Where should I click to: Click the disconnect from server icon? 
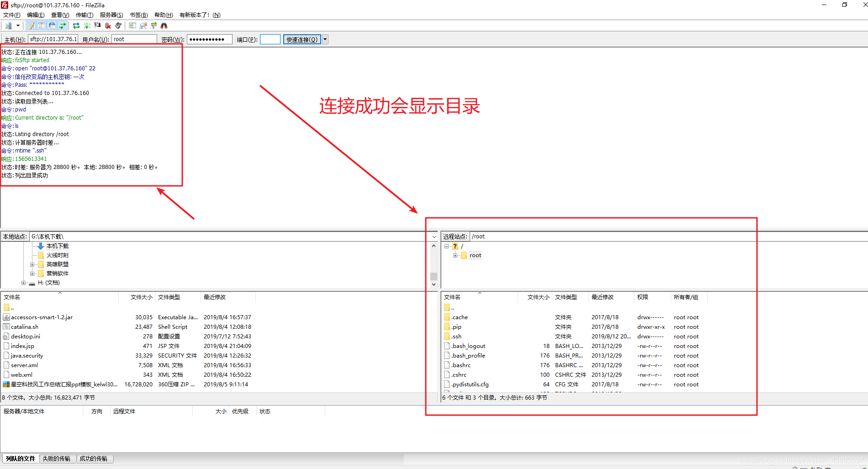point(108,26)
